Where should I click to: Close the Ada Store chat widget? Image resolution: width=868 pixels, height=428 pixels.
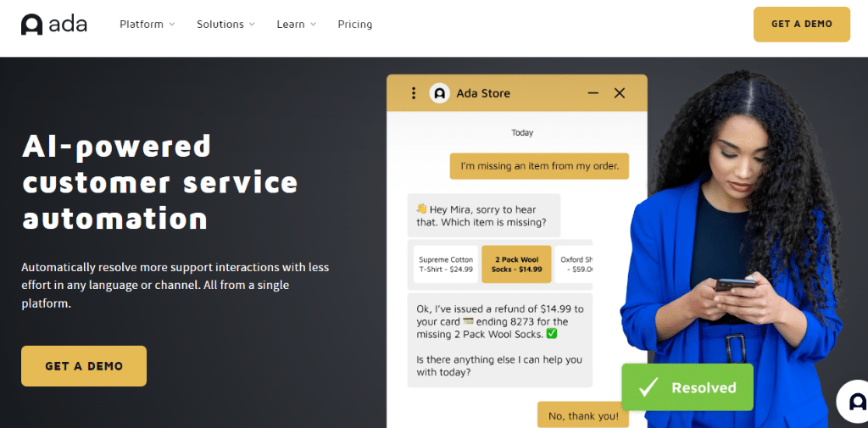pos(620,93)
